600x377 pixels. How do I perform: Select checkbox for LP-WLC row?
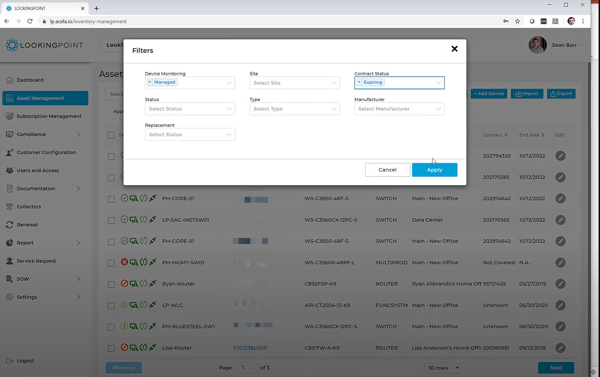[111, 305]
